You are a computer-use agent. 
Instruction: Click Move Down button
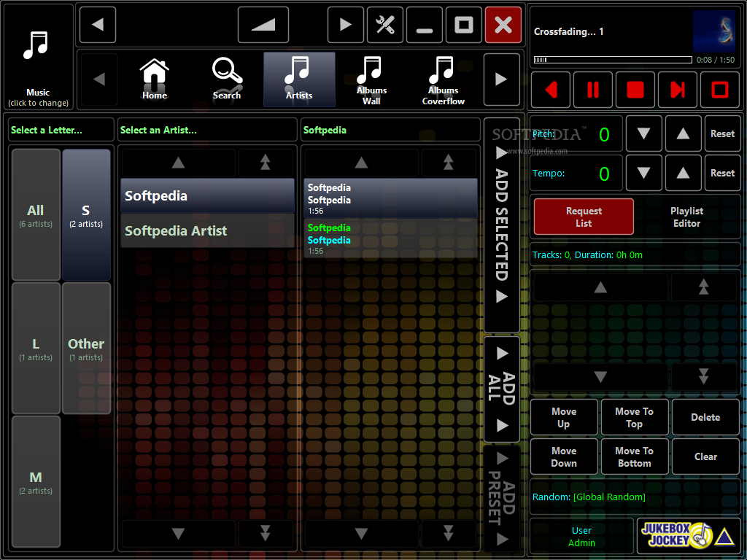(x=564, y=456)
